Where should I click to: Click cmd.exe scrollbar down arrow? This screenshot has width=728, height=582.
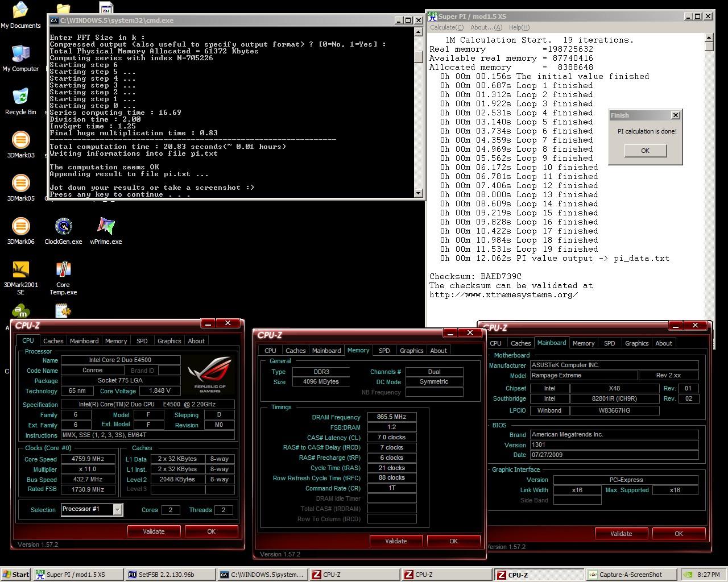coord(419,193)
